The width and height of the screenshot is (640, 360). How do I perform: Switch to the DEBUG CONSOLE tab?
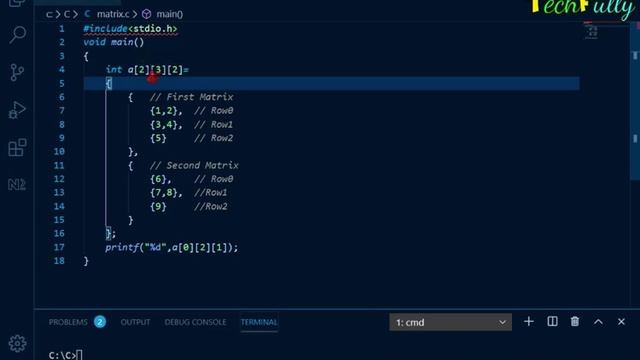click(x=195, y=322)
